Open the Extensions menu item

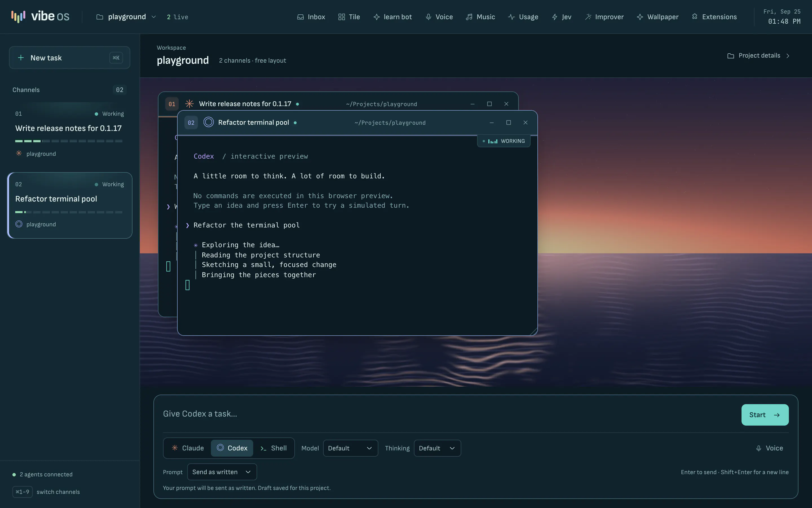coord(714,17)
